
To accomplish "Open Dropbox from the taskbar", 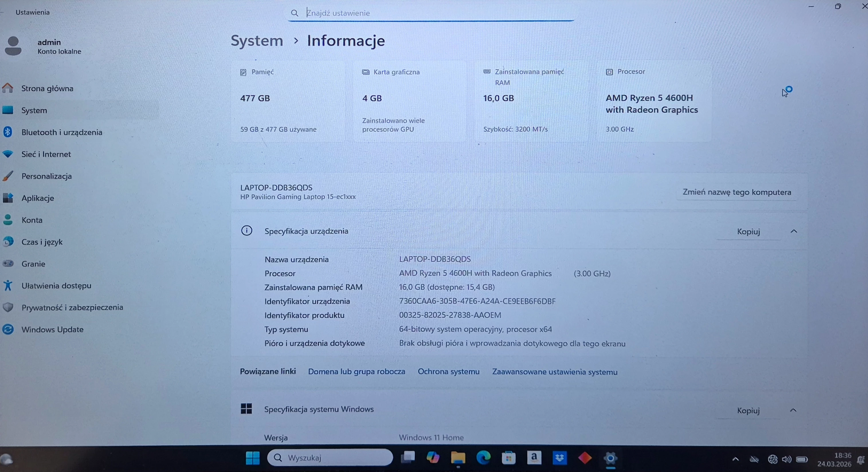I will [560, 458].
